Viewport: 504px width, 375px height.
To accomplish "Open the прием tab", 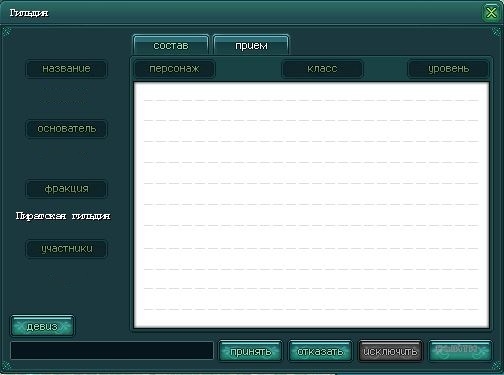I will [x=251, y=45].
